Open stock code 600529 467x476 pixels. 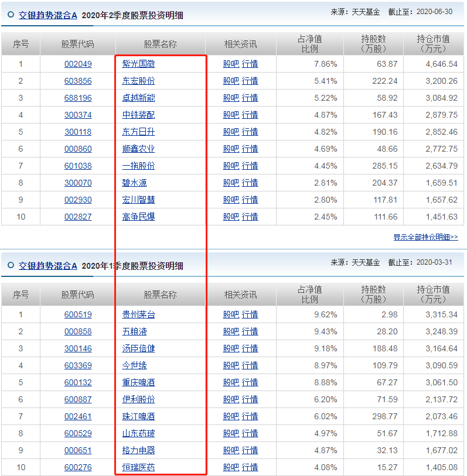pyautogui.click(x=78, y=433)
